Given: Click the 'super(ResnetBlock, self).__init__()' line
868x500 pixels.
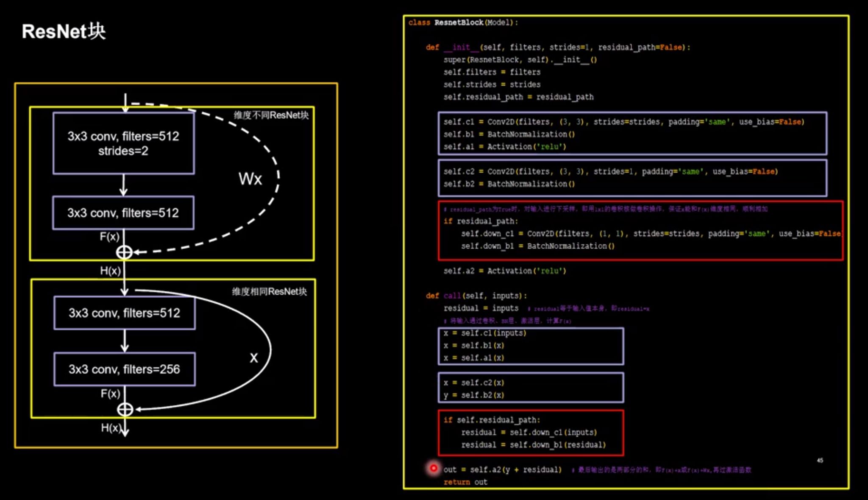Looking at the screenshot, I should click(520, 60).
